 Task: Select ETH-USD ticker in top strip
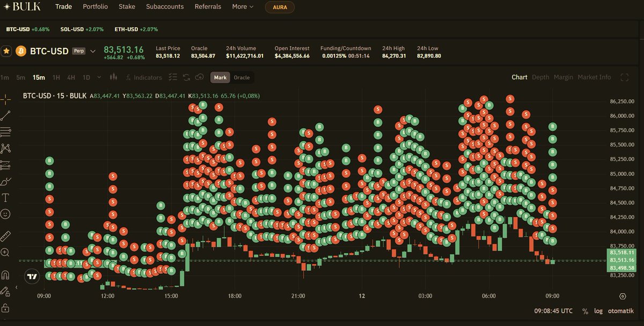(x=136, y=29)
